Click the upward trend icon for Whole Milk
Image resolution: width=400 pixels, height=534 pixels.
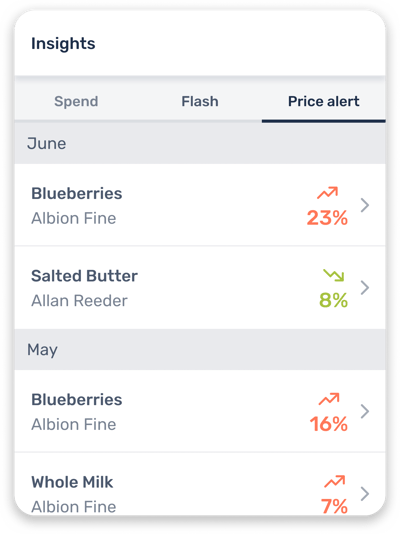(x=334, y=482)
